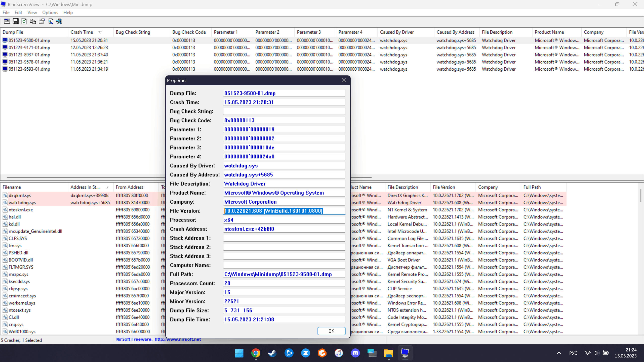Screen dimensions: 644x362
Task: Click the driver icon beside FLTMGR.SYS
Action: pyautogui.click(x=5, y=267)
